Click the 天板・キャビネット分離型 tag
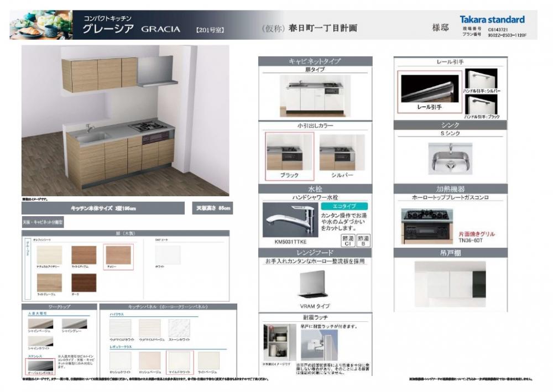 click(x=43, y=221)
